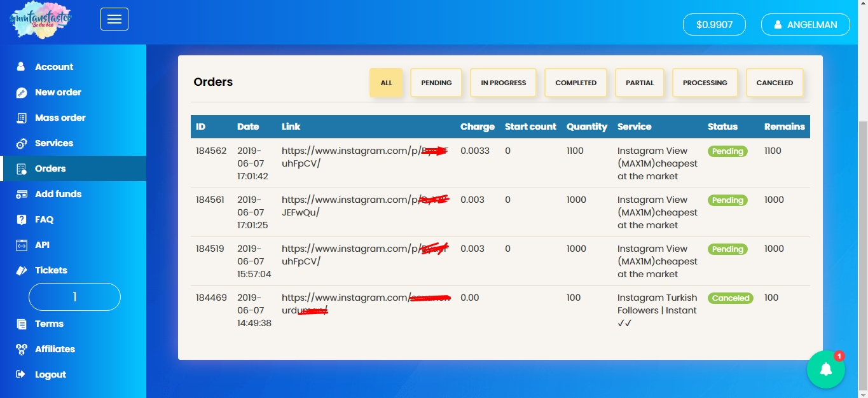Open the Instagram link of order 184562
The height and width of the screenshot is (398, 868).
pyautogui.click(x=365, y=157)
